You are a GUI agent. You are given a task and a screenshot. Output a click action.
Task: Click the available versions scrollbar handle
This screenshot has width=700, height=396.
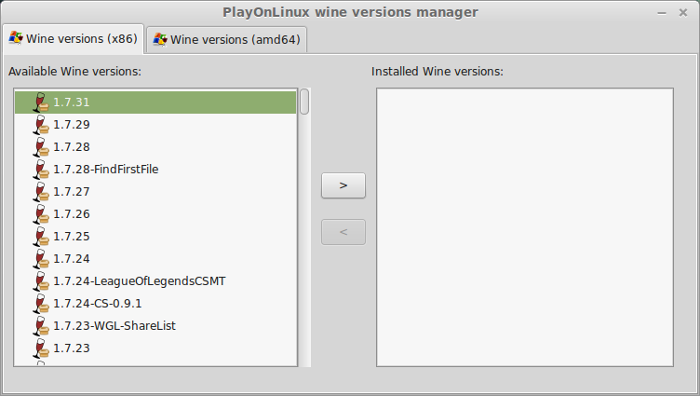click(304, 102)
